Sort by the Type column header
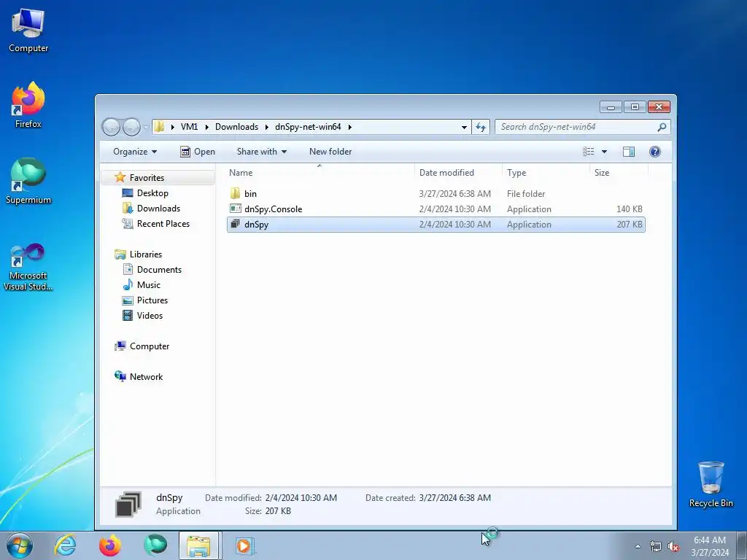This screenshot has width=747, height=560. pyautogui.click(x=546, y=172)
